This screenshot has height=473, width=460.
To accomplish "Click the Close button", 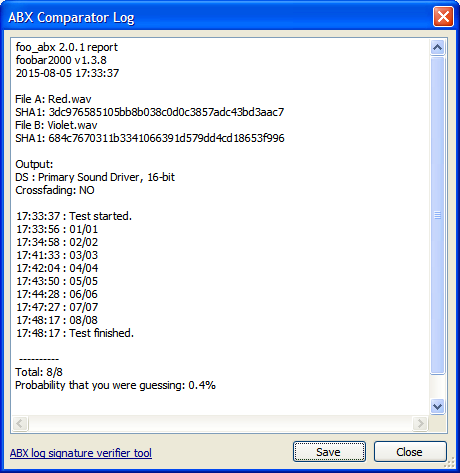I will [x=410, y=452].
